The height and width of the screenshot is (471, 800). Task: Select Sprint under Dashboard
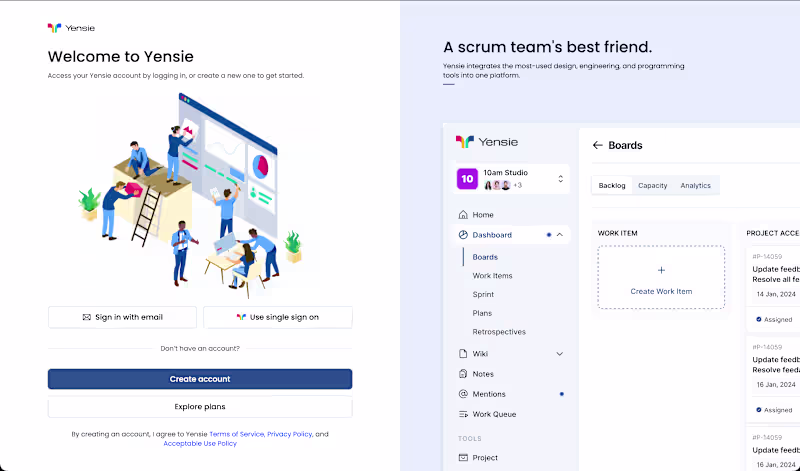(x=483, y=294)
